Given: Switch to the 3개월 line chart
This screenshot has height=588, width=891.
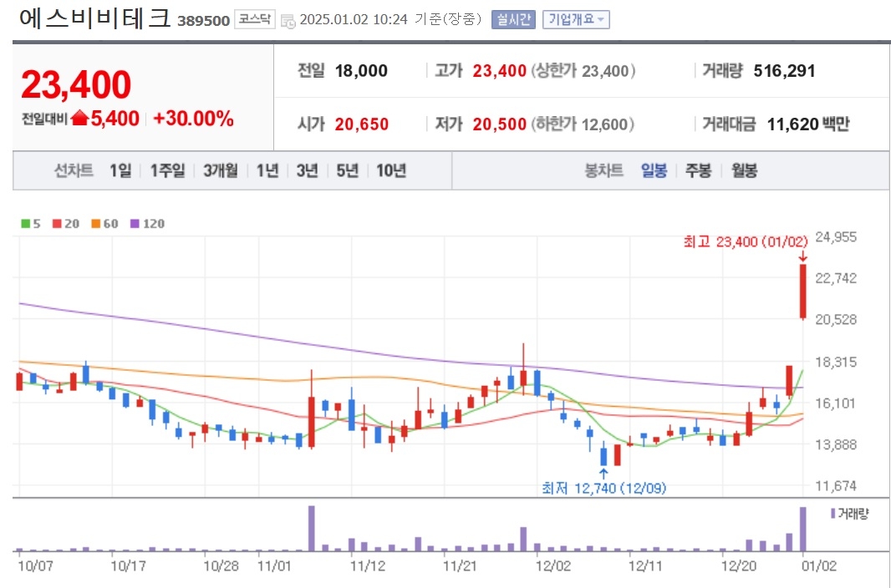Looking at the screenshot, I should pos(221,170).
